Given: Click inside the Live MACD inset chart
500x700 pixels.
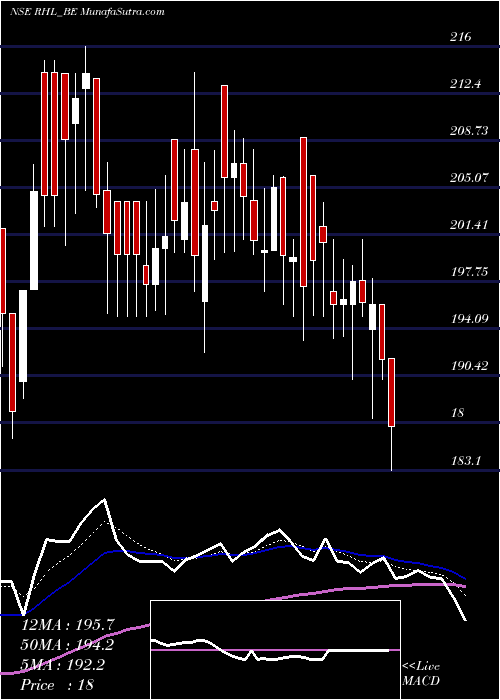Looking at the screenshot, I should coord(275,650).
